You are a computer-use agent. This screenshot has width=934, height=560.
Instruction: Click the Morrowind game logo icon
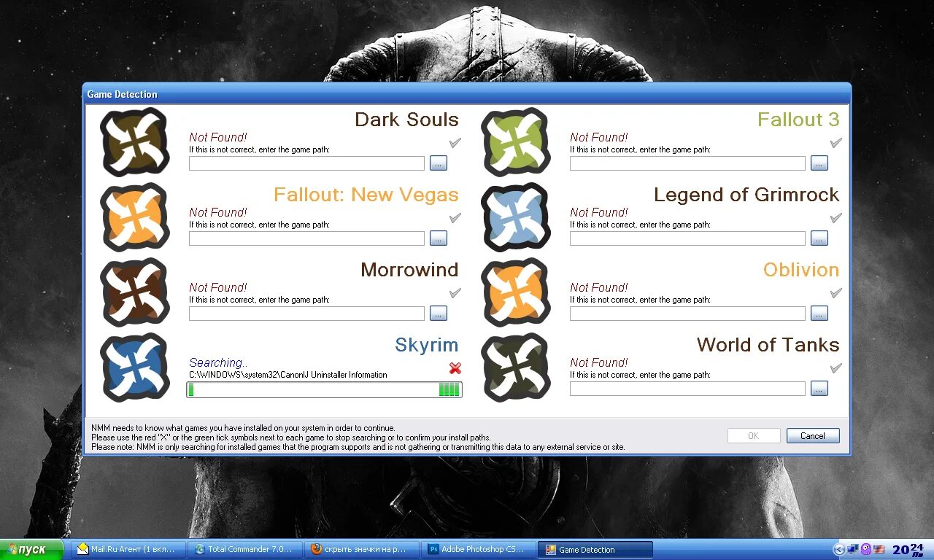[135, 292]
